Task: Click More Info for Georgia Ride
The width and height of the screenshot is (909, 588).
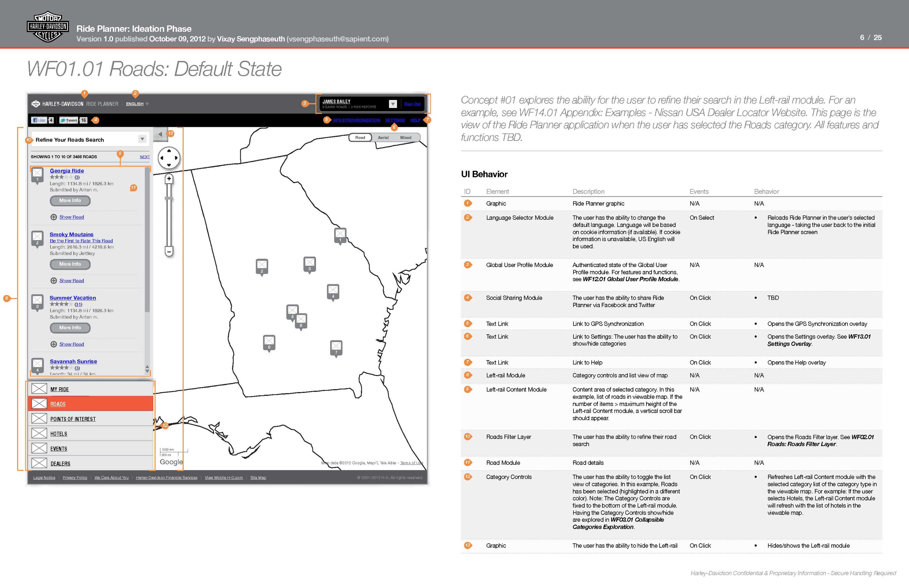Action: coord(70,201)
